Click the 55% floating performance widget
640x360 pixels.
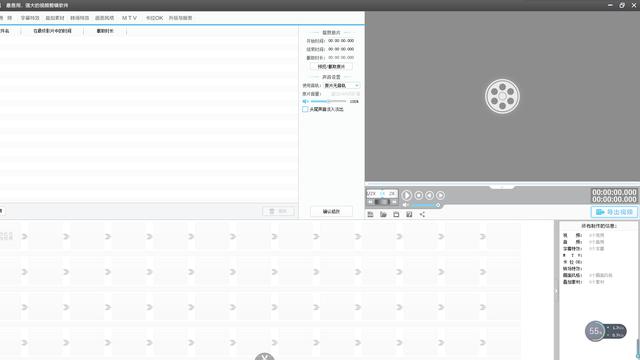pos(605,331)
